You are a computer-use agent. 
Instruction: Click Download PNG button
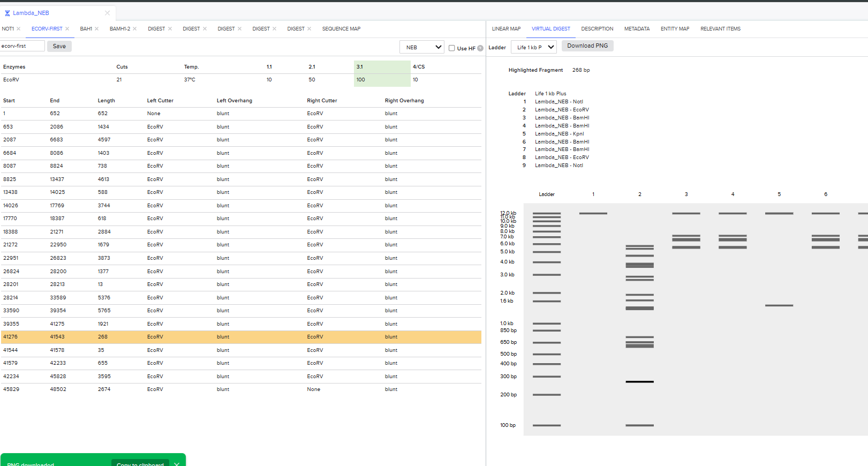pos(587,46)
